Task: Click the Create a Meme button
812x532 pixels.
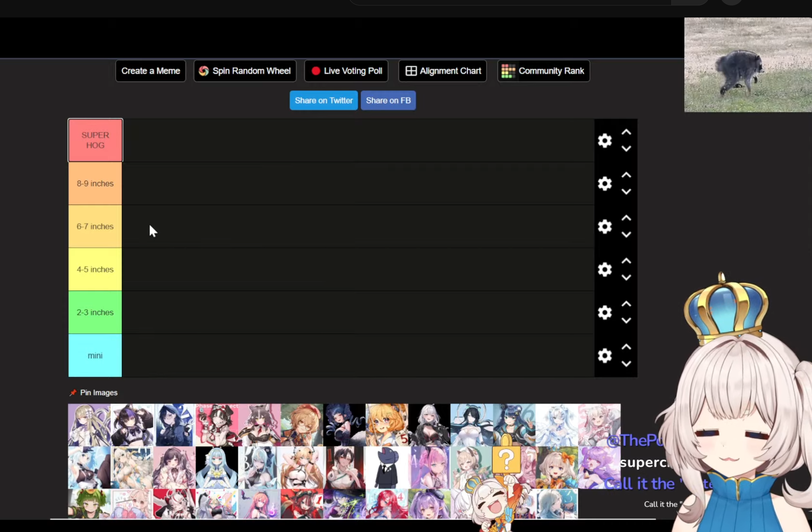Action: click(151, 71)
